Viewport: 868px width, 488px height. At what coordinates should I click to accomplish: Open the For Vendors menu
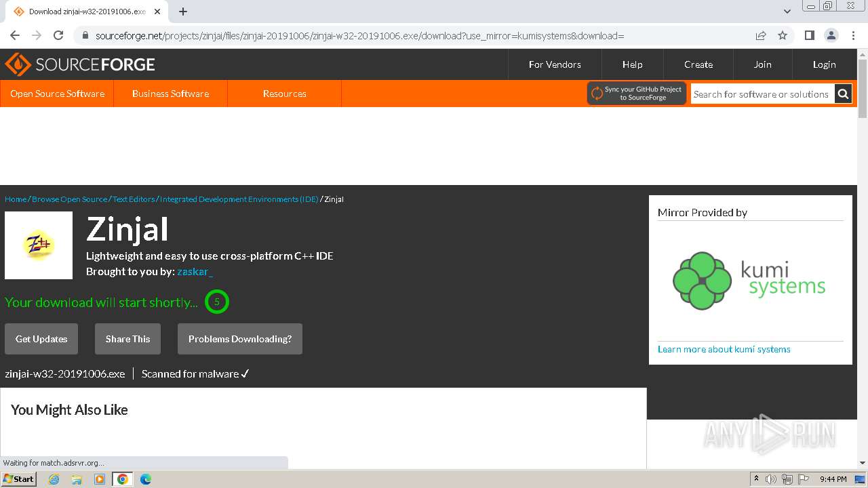555,64
